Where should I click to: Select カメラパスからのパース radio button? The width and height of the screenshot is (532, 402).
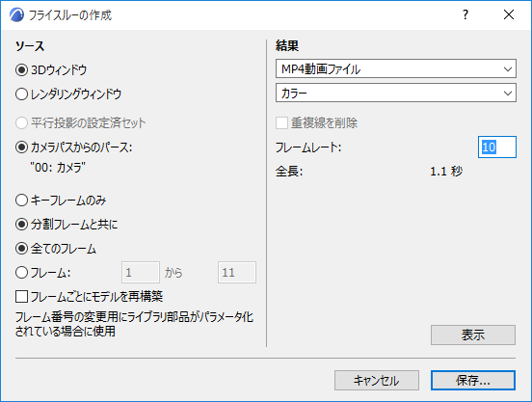[22, 147]
